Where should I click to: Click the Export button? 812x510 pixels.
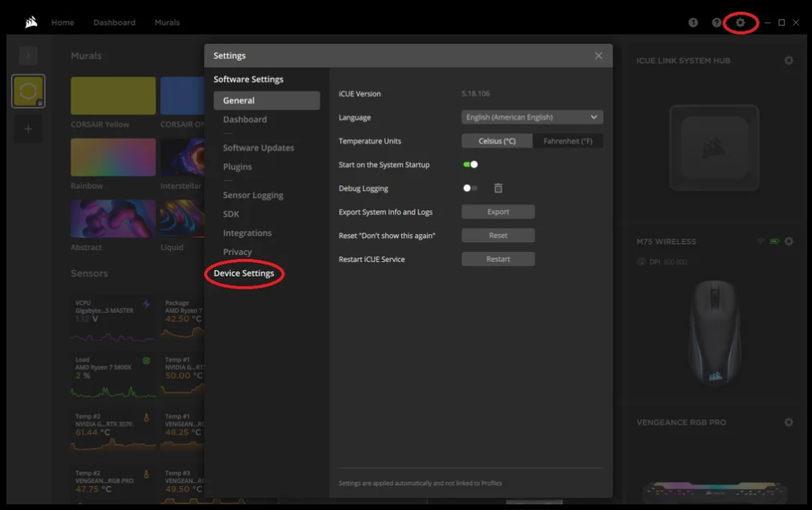[x=498, y=212]
